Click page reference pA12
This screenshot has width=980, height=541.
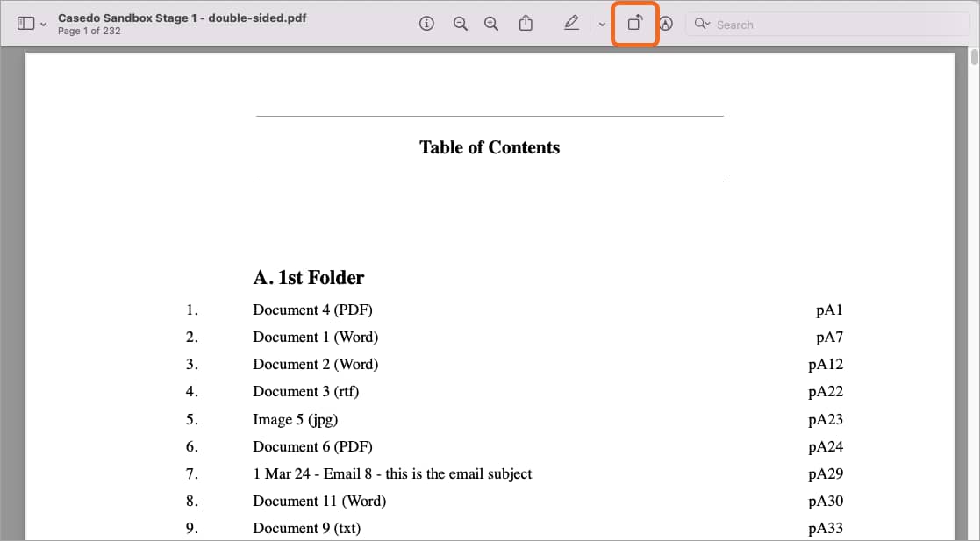click(x=826, y=365)
